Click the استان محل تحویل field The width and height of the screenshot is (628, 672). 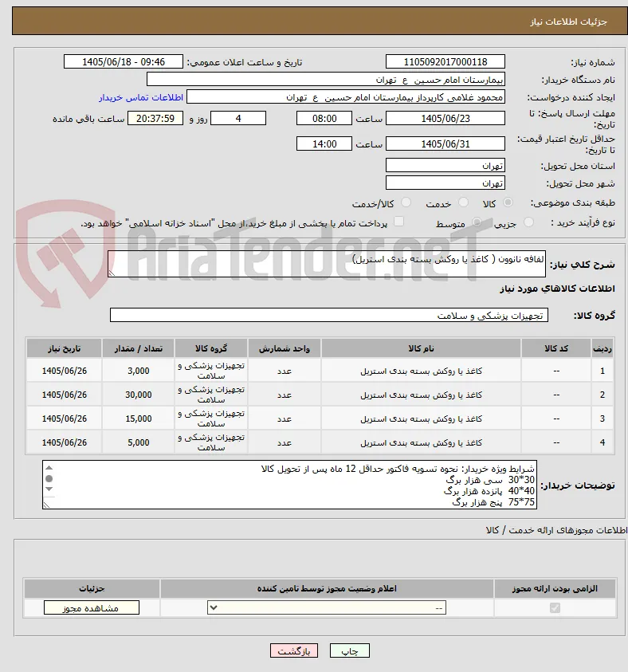(445, 166)
